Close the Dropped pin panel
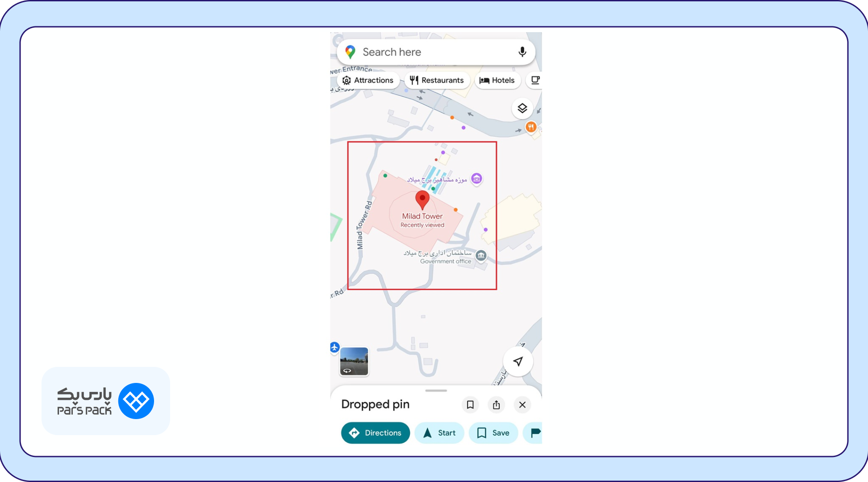The width and height of the screenshot is (868, 482). point(522,404)
